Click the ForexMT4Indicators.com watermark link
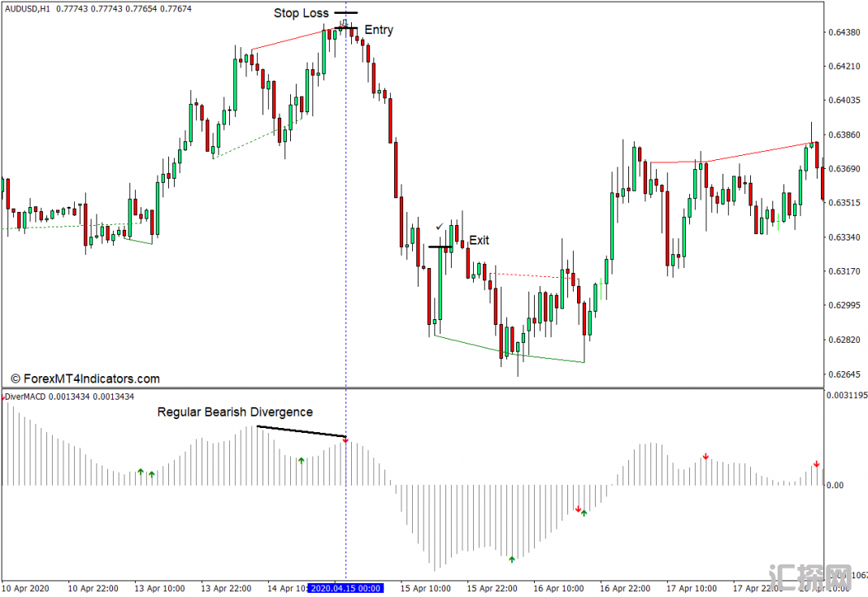The height and width of the screenshot is (597, 868). click(x=85, y=379)
